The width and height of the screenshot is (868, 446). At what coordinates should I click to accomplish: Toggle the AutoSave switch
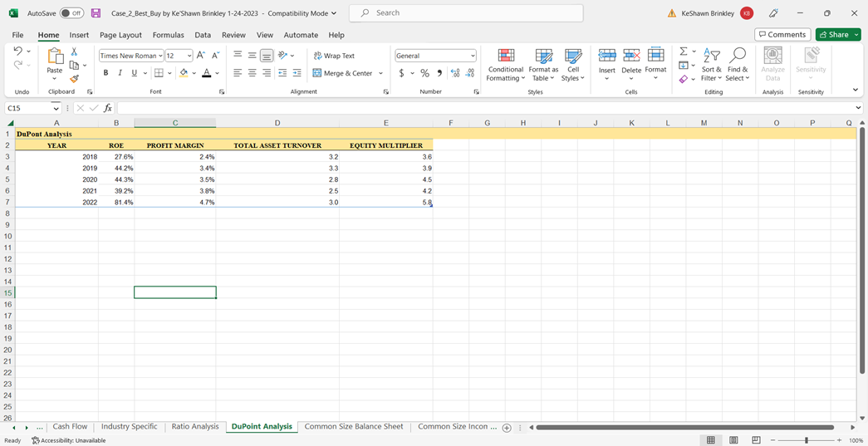pos(71,13)
